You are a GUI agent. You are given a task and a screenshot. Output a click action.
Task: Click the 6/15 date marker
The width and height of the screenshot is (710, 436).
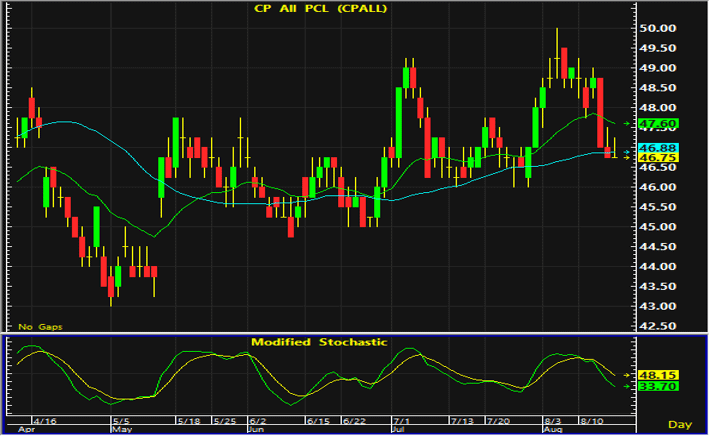(x=318, y=421)
